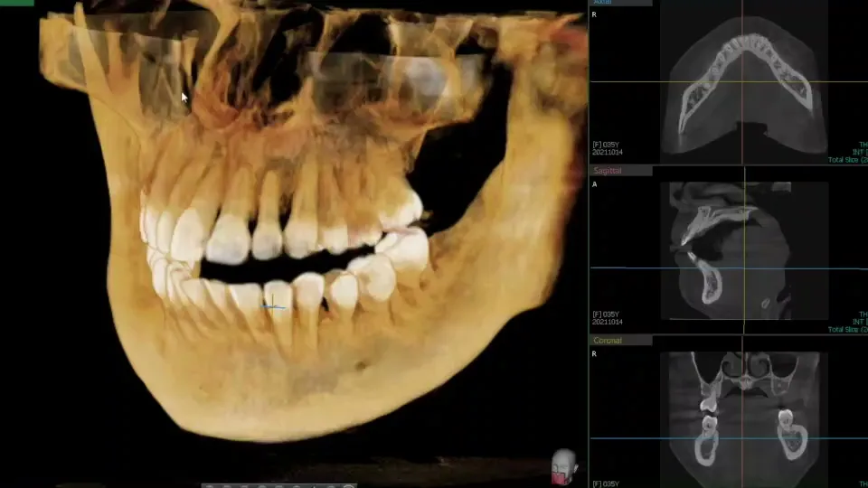
Task: Click the blue crosshair marker on lower incisor
Action: click(273, 306)
